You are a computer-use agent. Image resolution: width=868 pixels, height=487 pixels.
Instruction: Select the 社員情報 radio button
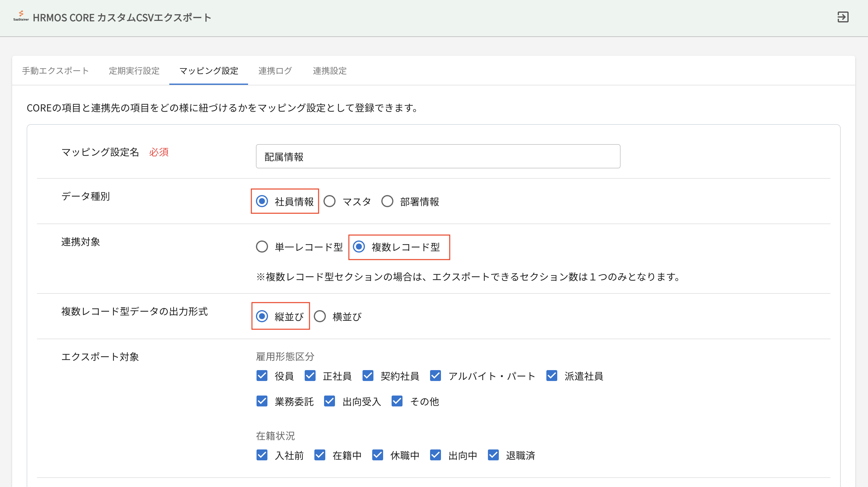pyautogui.click(x=262, y=201)
